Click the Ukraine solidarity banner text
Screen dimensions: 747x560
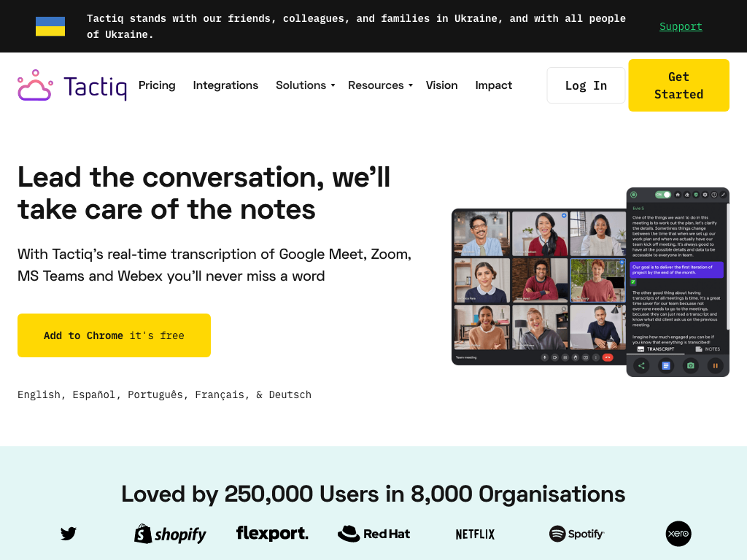pyautogui.click(x=356, y=27)
